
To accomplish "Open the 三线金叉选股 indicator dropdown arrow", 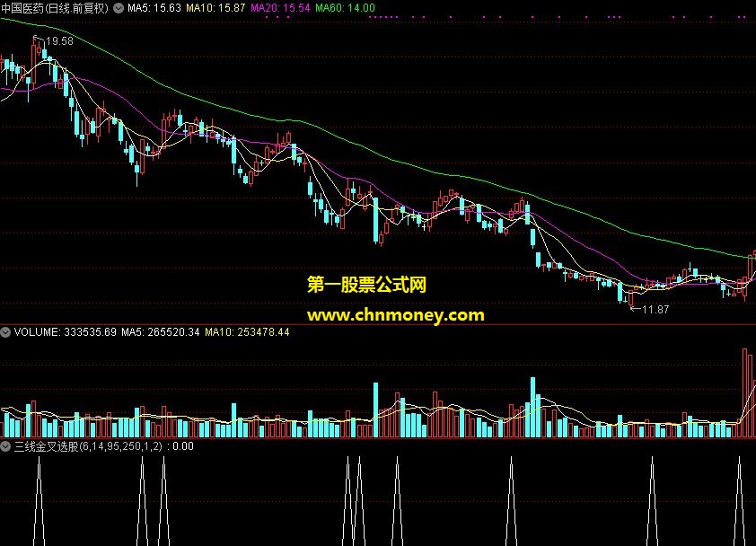I will point(5,446).
